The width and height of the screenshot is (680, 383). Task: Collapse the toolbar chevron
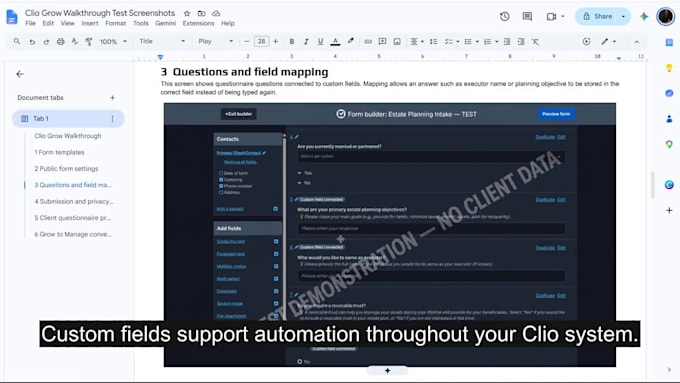tap(637, 42)
